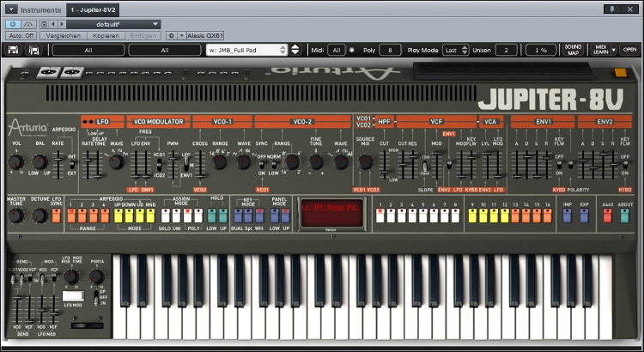
Task: Toggle the HOLD UP teal button
Action: (223, 215)
